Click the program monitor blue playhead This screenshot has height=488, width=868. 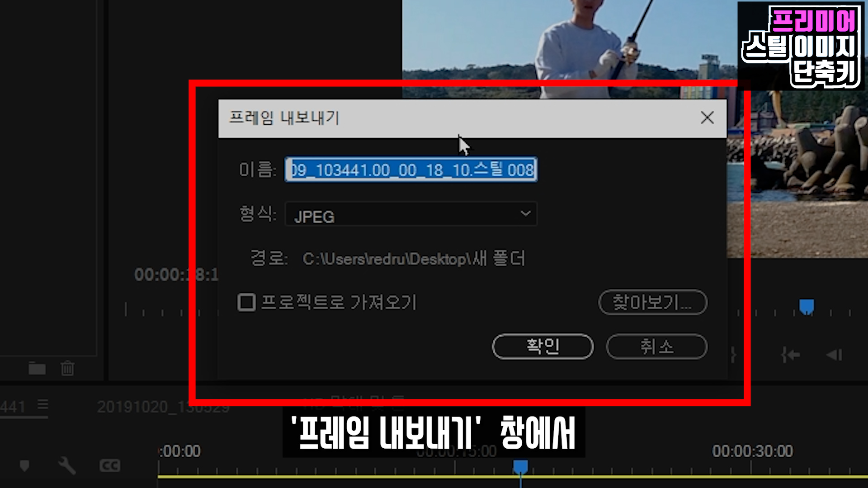807,307
